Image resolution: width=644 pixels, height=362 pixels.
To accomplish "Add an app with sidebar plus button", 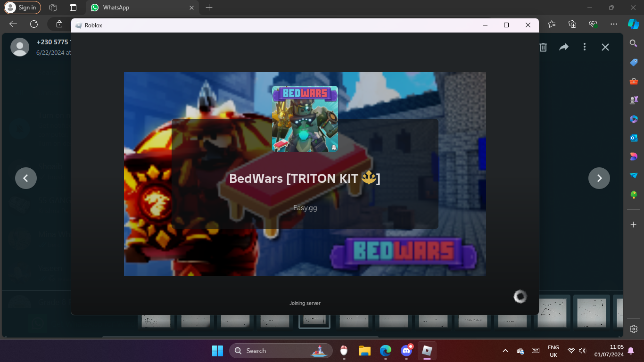I will (634, 225).
